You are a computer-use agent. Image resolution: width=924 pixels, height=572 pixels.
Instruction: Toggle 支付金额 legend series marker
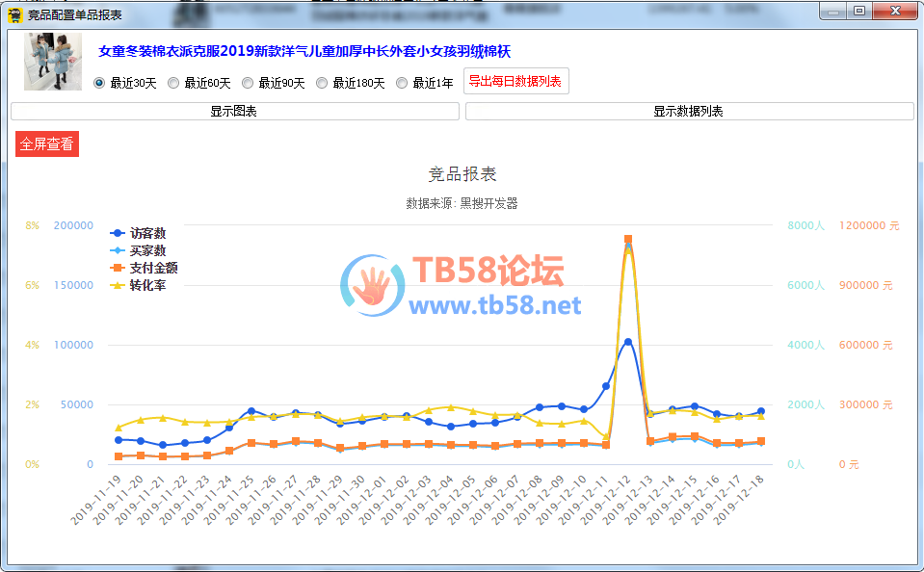pos(118,268)
